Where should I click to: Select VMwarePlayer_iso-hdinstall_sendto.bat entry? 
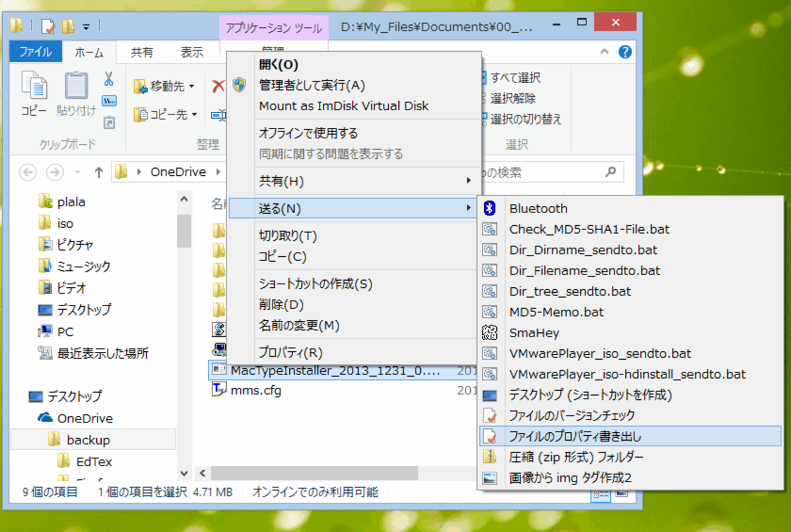coord(630,374)
